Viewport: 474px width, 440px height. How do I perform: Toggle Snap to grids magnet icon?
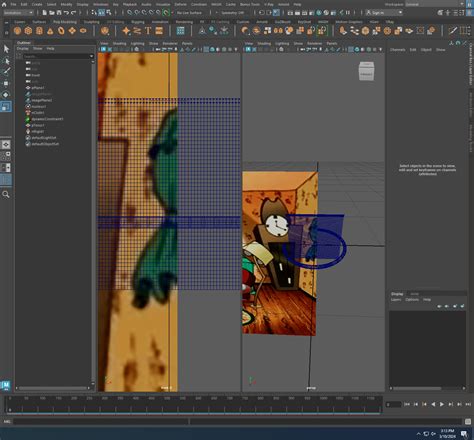(x=130, y=13)
